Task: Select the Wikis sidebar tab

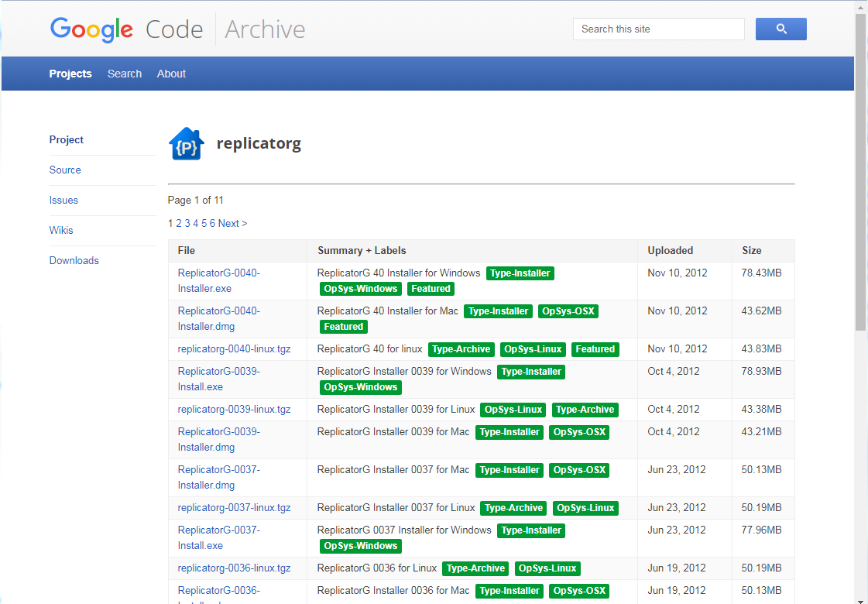Action: pos(61,230)
